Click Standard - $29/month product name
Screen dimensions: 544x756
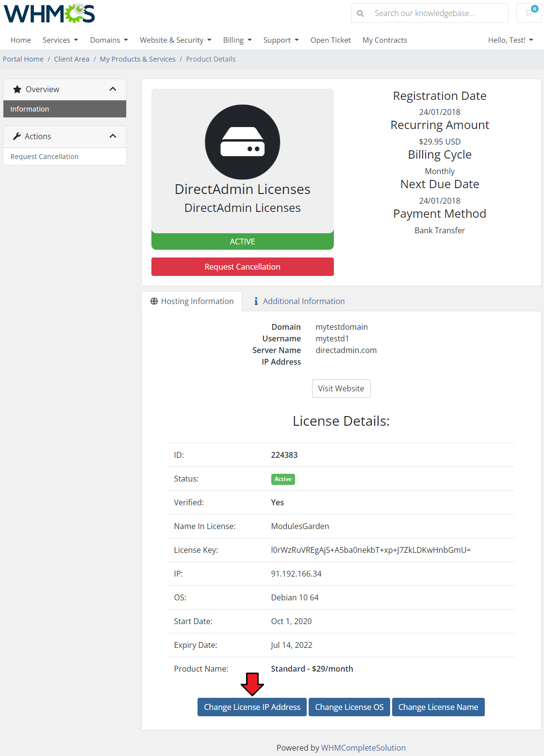pos(312,669)
